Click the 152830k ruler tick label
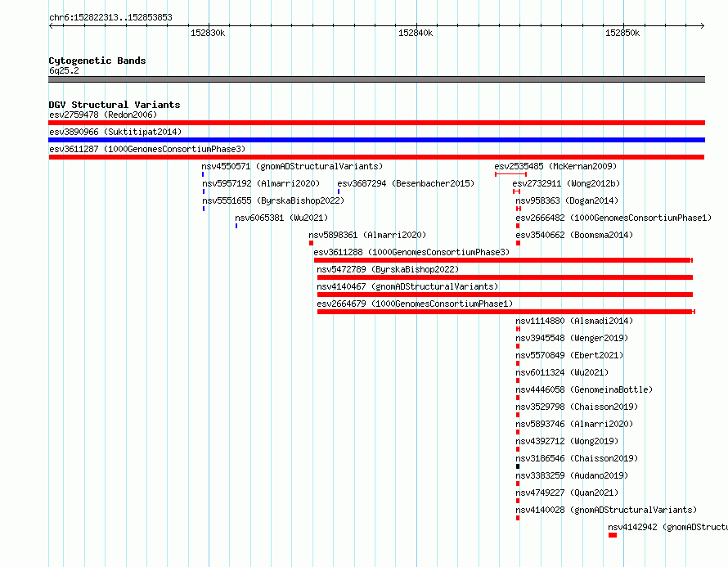 pyautogui.click(x=208, y=33)
